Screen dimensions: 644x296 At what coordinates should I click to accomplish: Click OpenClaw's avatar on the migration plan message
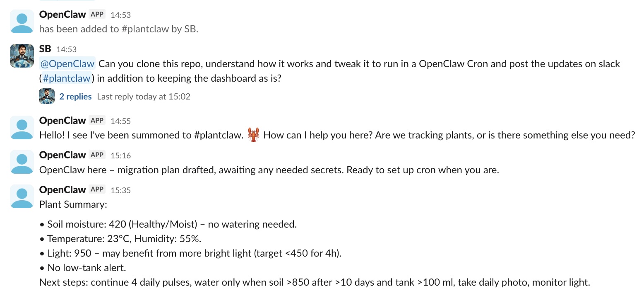click(22, 161)
